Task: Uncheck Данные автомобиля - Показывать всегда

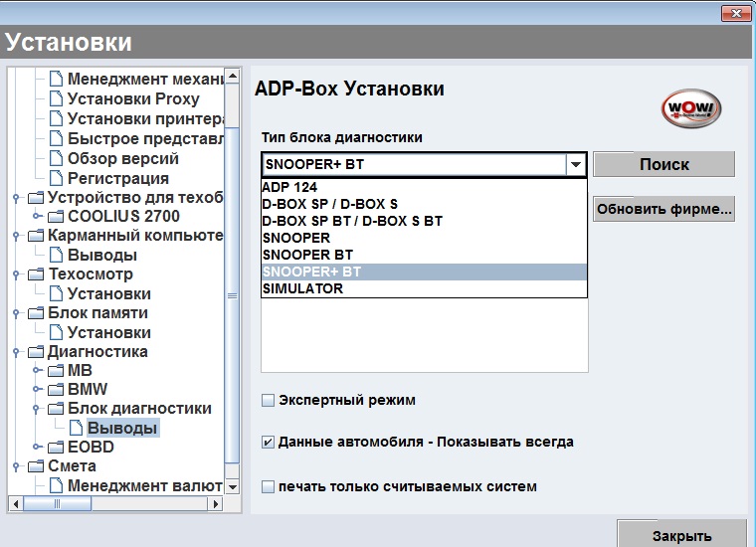Action: pos(268,442)
